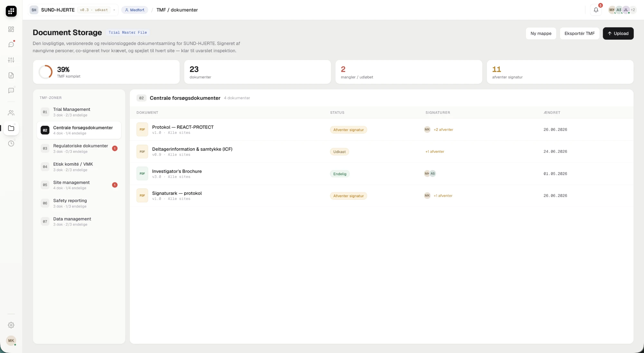Click the JL collaborator avatar in header

626,10
